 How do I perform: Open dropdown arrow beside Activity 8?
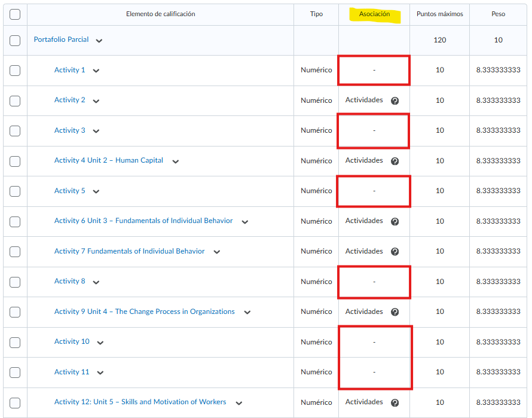pyautogui.click(x=96, y=282)
